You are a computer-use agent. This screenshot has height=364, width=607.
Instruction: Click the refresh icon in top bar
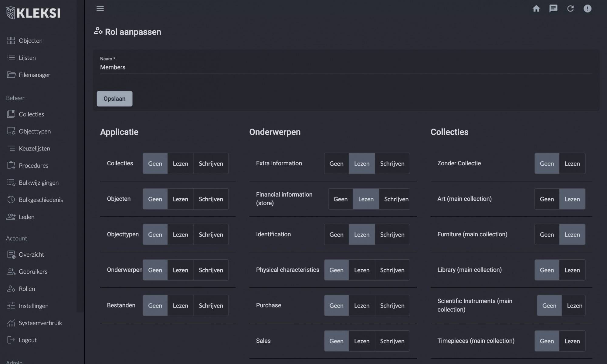point(570,8)
